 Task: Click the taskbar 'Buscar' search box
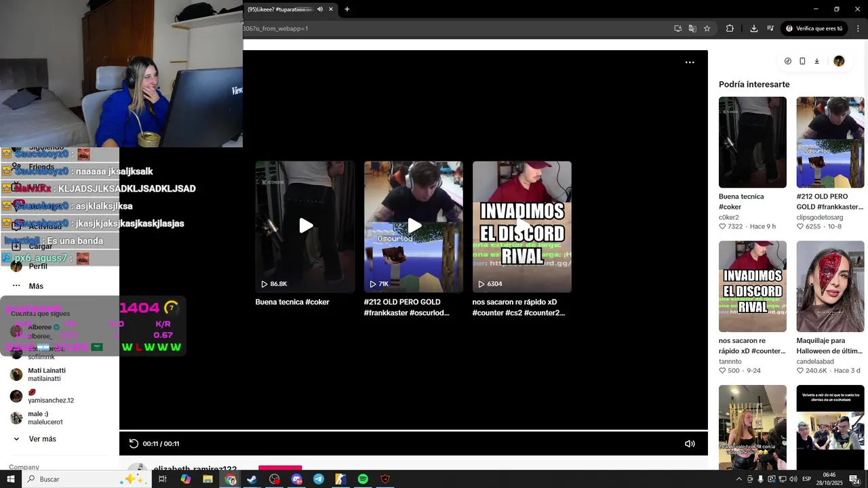85,479
